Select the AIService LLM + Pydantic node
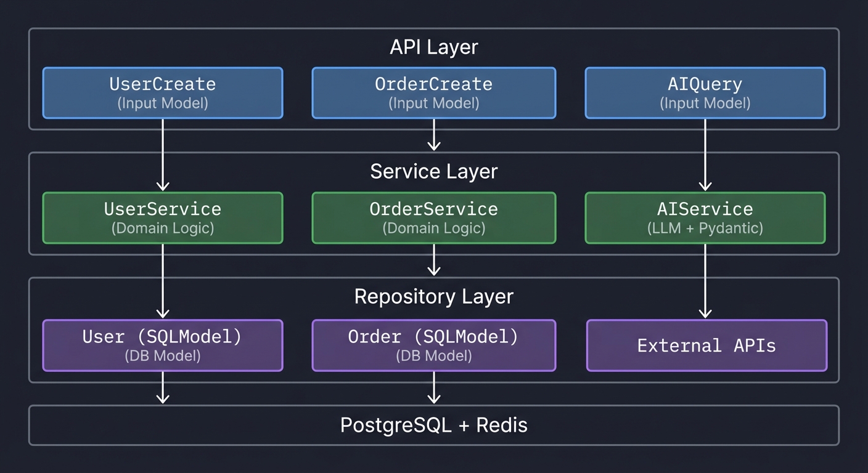Screen dimensions: 868x473 [x=705, y=217]
